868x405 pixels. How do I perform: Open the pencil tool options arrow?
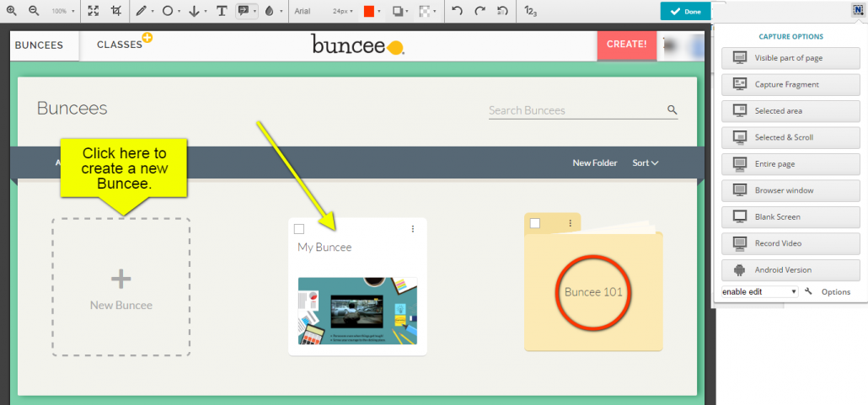click(x=153, y=12)
